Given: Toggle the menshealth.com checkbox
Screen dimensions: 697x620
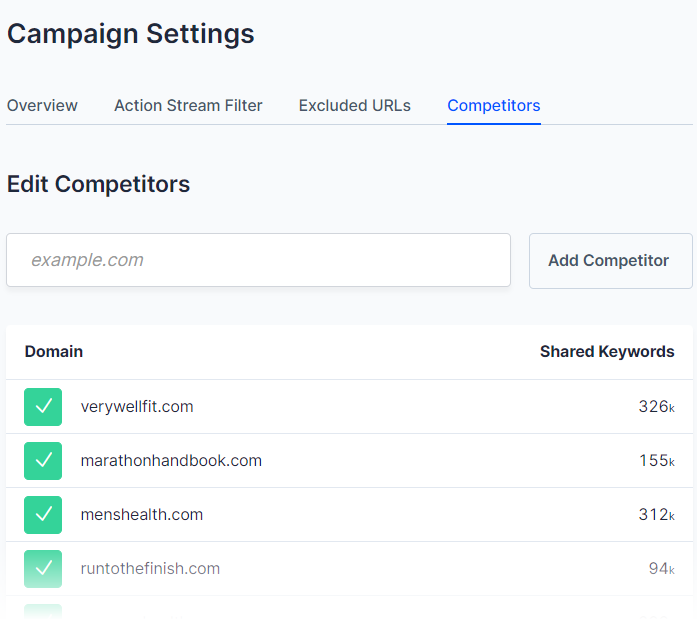Looking at the screenshot, I should [x=43, y=515].
